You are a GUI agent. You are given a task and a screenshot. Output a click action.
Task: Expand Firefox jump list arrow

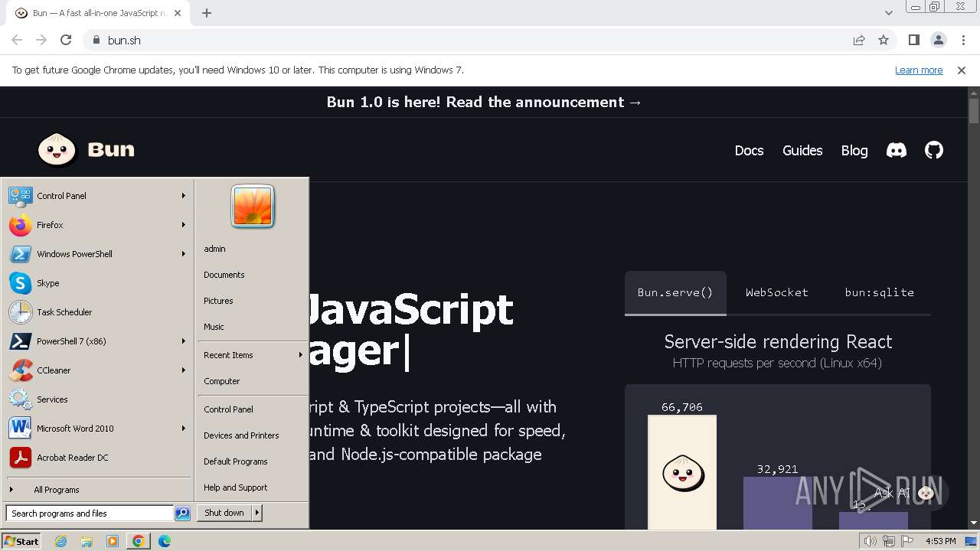point(184,225)
